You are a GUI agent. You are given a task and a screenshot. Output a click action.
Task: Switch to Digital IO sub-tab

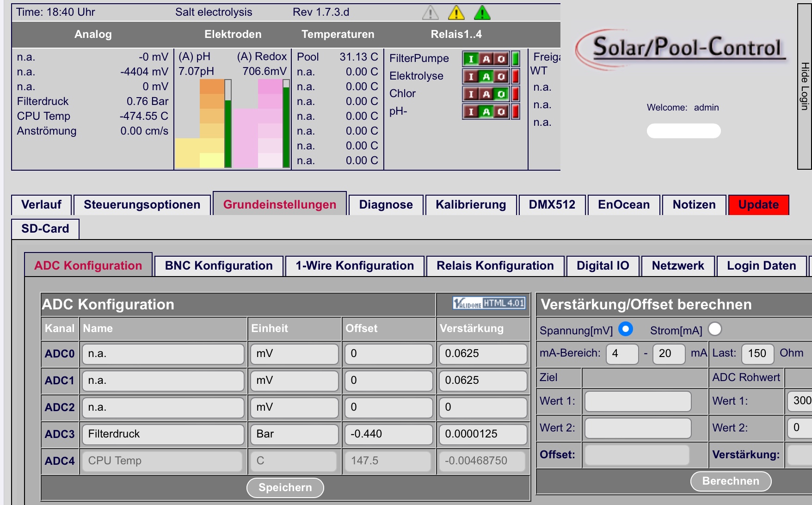pyautogui.click(x=603, y=265)
